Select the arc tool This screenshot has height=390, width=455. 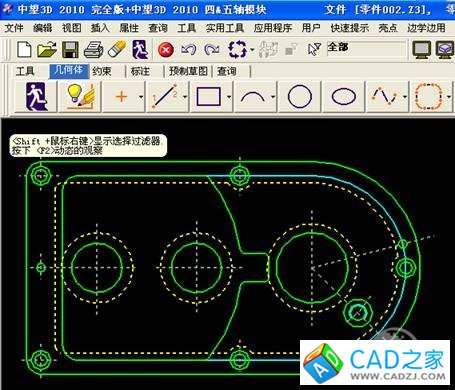[253, 97]
